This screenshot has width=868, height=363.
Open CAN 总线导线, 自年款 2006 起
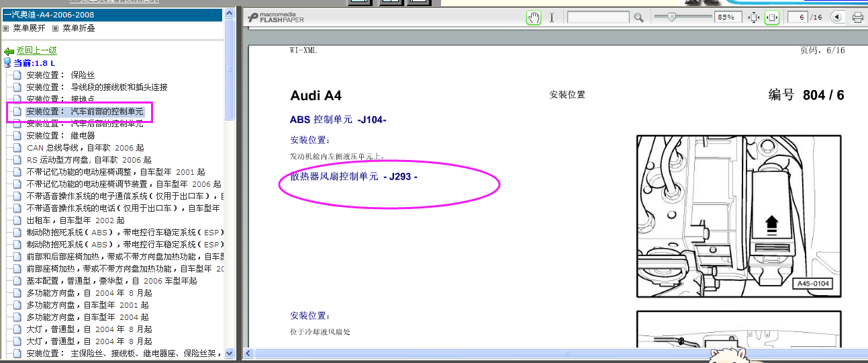click(85, 147)
